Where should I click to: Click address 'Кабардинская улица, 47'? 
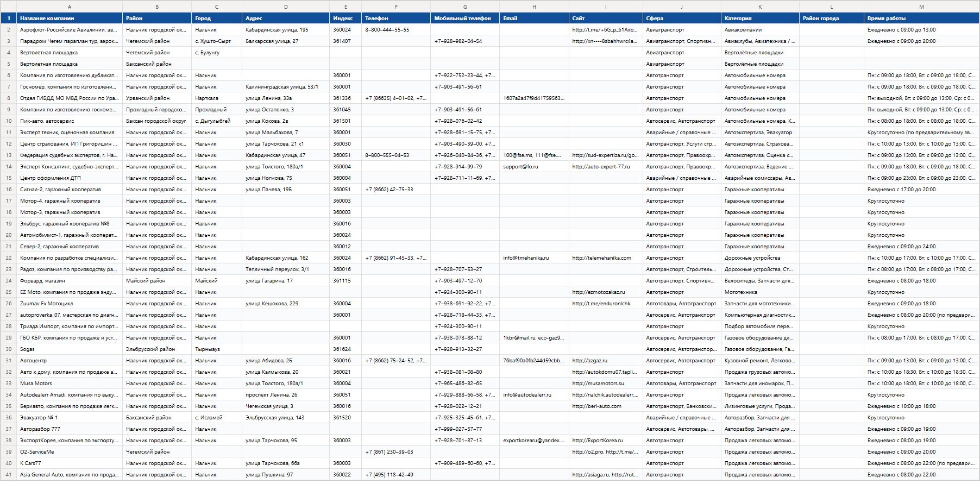(x=286, y=155)
